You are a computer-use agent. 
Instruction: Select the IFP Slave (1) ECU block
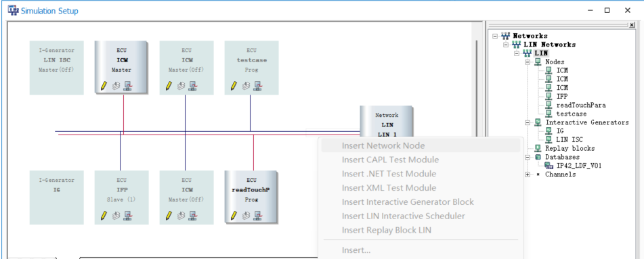click(x=122, y=197)
